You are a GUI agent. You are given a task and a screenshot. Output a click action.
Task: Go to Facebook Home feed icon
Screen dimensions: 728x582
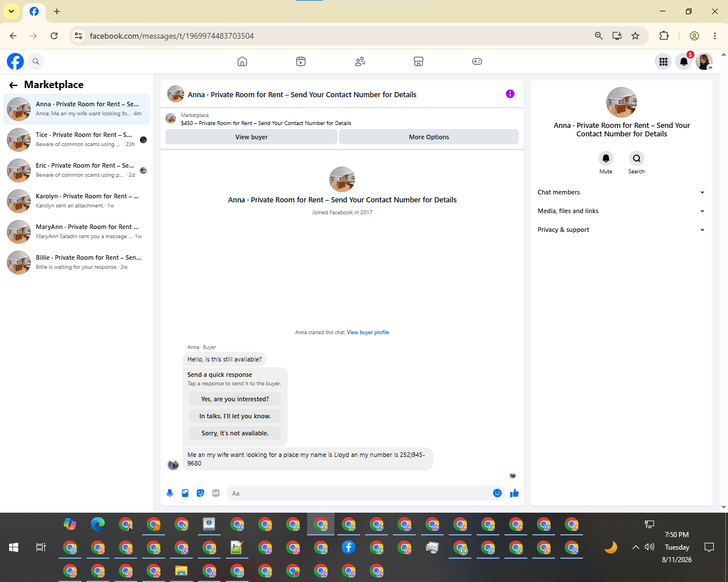point(242,61)
